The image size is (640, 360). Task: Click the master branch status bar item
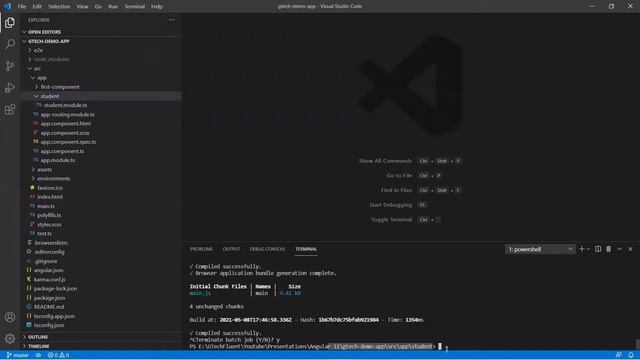[x=18, y=355]
